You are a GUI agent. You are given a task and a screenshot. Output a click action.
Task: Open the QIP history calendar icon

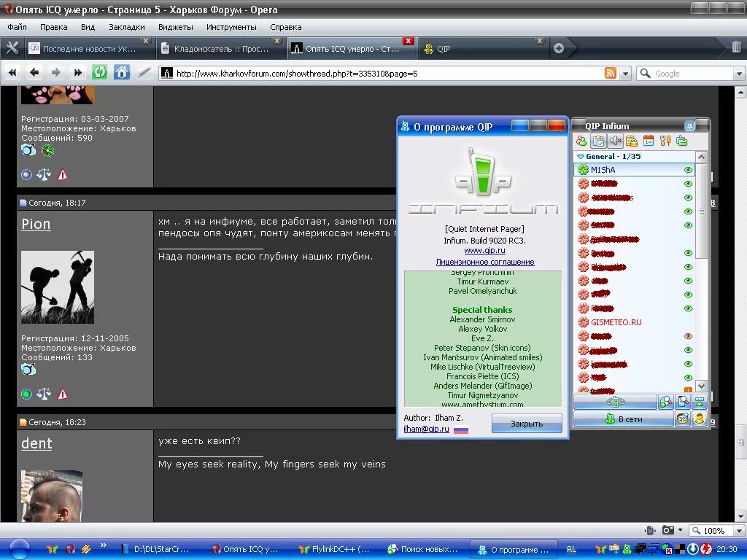coord(649,141)
